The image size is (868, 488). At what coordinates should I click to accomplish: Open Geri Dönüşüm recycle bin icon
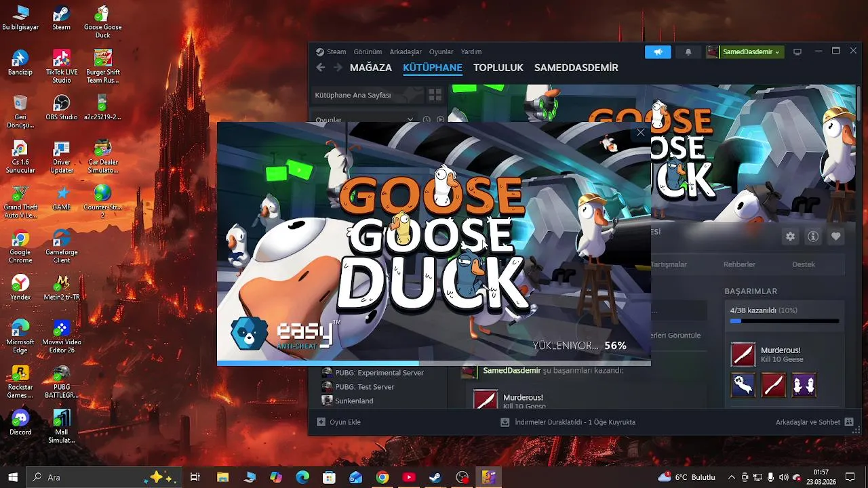coord(20,112)
